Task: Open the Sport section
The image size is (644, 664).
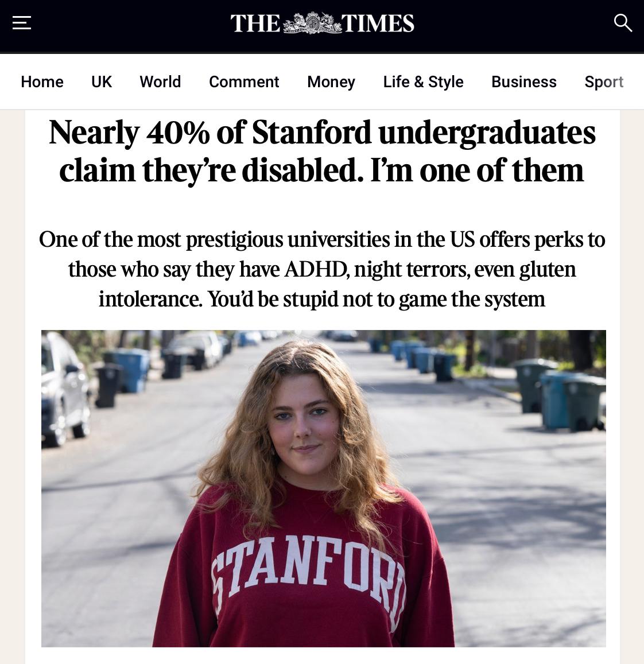Action: click(x=603, y=82)
